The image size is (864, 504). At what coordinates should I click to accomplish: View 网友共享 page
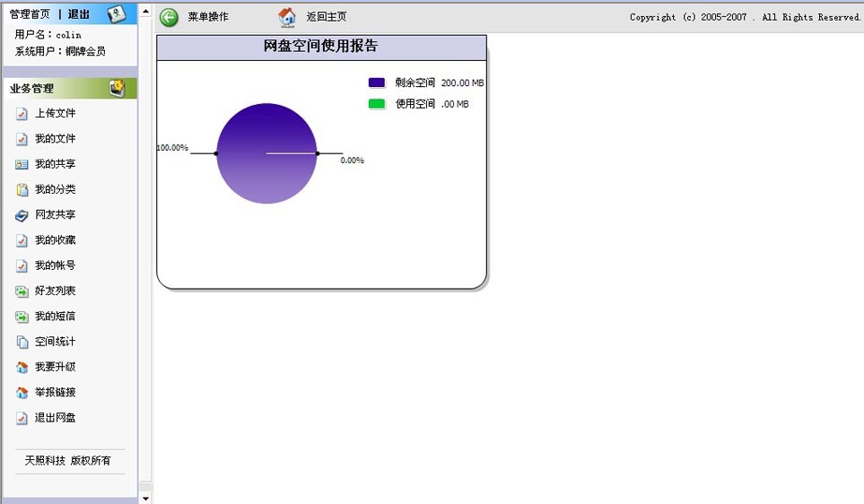(55, 214)
